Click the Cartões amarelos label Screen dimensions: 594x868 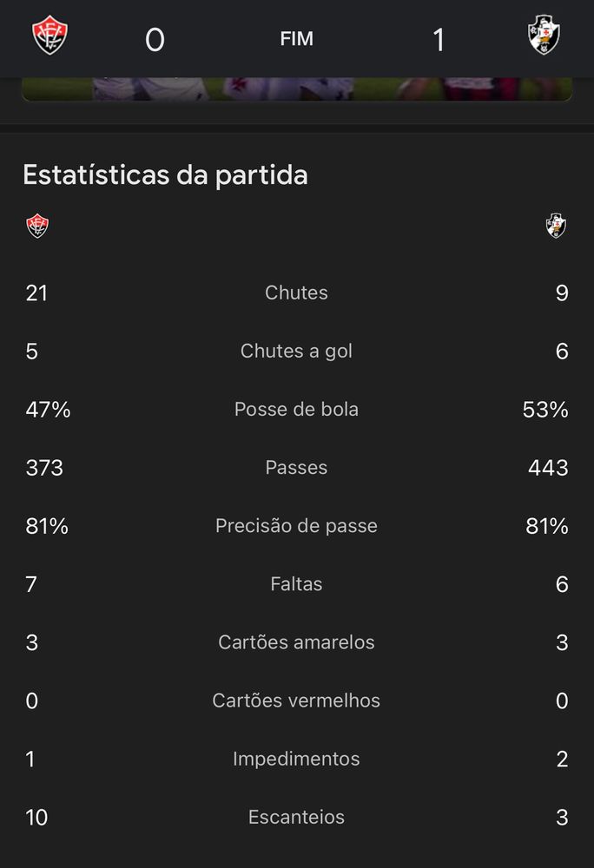(296, 642)
